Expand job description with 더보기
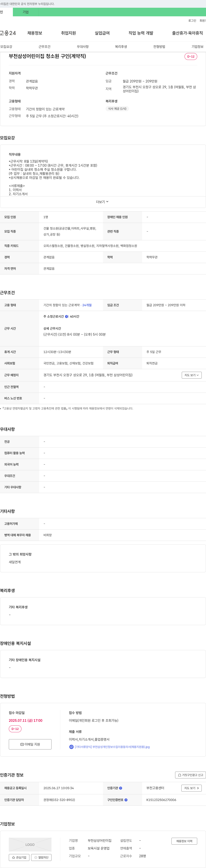 [102, 202]
